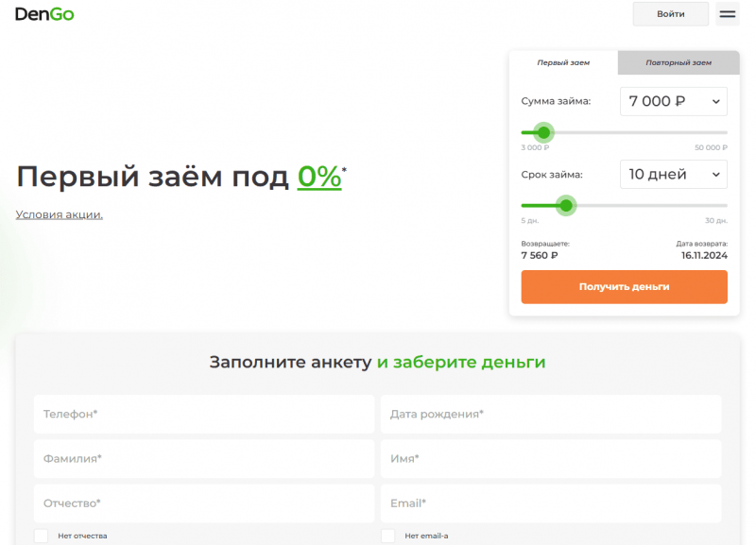This screenshot has height=545, width=756.
Task: Click the 'Email' input field
Action: pos(551,502)
